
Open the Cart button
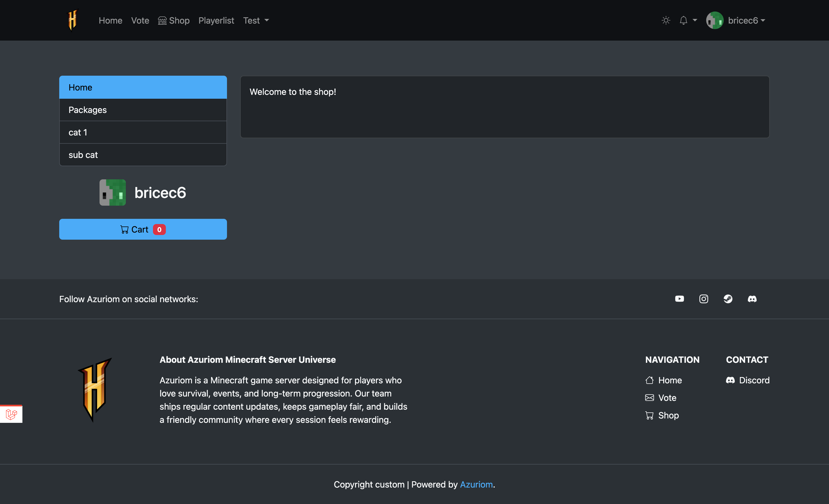pyautogui.click(x=143, y=230)
